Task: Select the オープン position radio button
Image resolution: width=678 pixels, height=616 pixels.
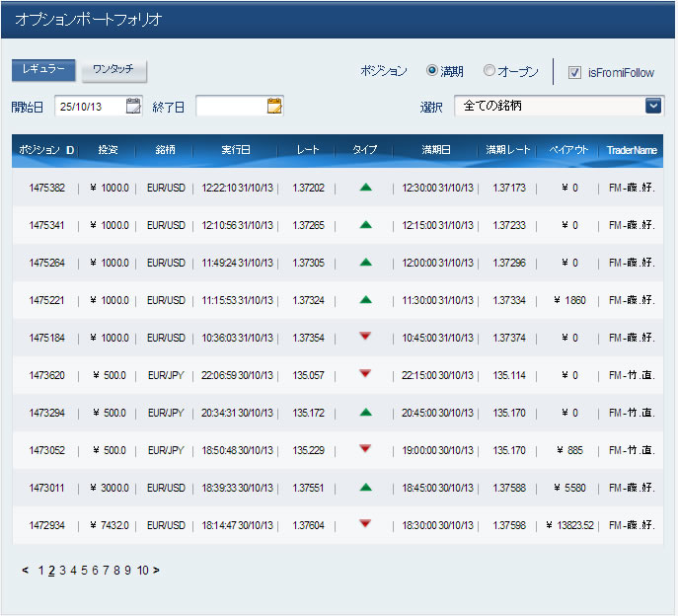Action: coord(490,70)
